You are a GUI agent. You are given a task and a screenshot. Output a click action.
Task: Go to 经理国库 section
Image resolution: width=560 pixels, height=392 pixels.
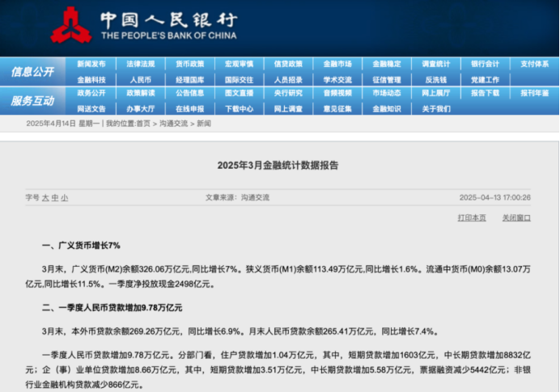click(x=189, y=79)
